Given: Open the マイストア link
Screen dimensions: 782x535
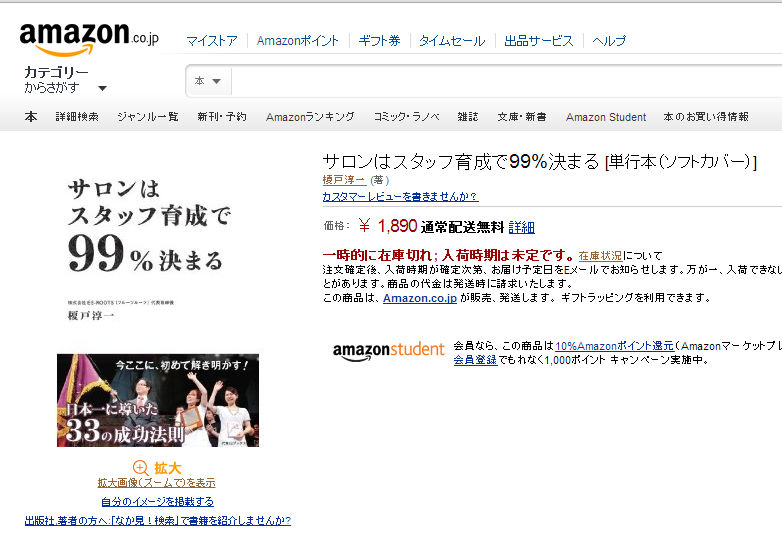Looking at the screenshot, I should pos(212,41).
